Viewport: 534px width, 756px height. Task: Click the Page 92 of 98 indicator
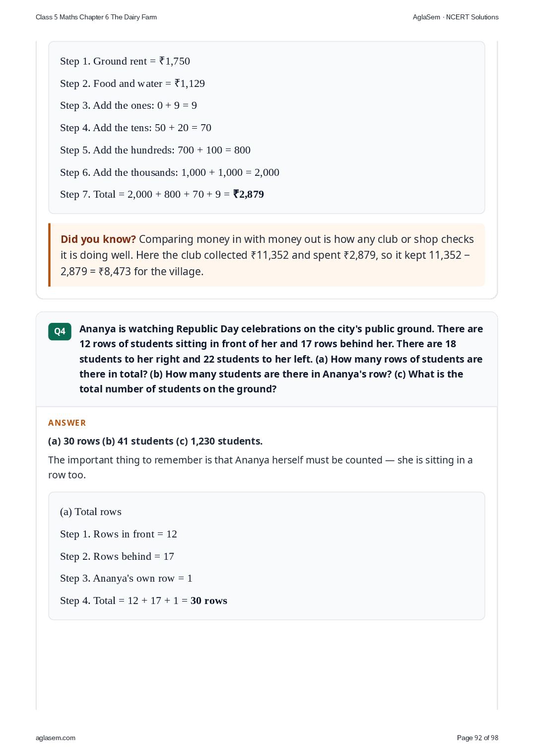pyautogui.click(x=477, y=738)
